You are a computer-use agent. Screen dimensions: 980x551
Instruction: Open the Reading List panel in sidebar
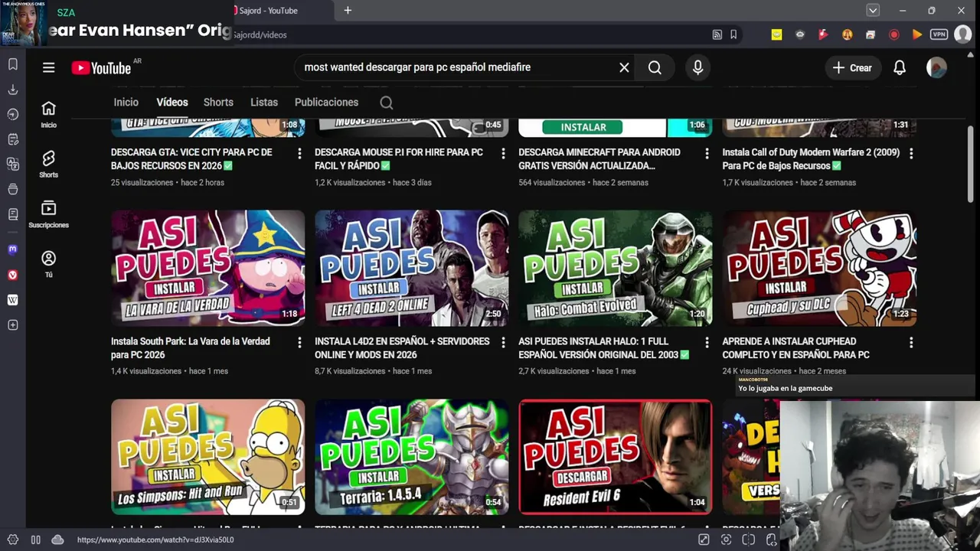pos(13,214)
